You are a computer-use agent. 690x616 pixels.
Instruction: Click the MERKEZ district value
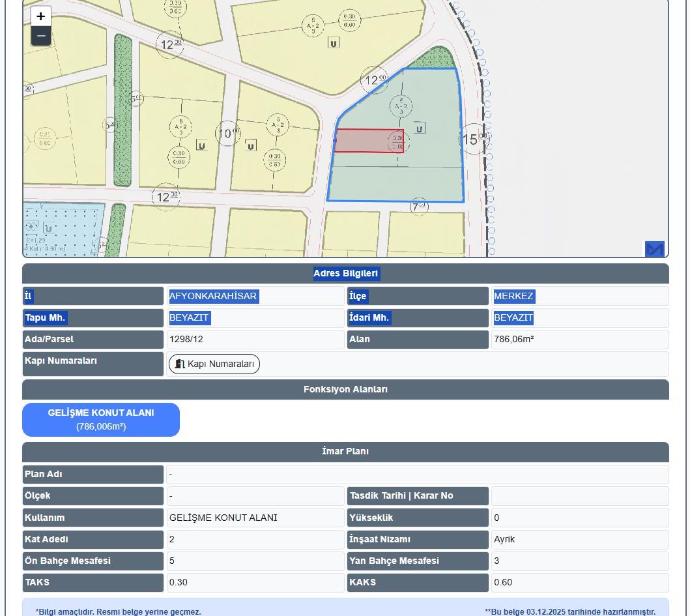[513, 296]
